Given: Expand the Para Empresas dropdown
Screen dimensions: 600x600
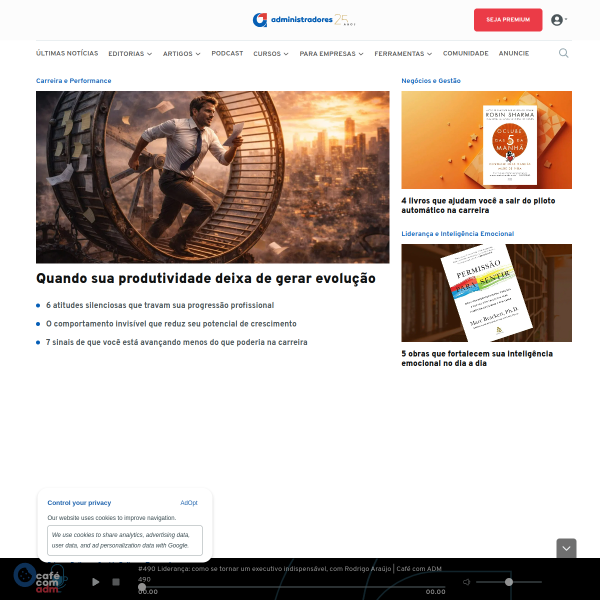Looking at the screenshot, I should pyautogui.click(x=331, y=54).
